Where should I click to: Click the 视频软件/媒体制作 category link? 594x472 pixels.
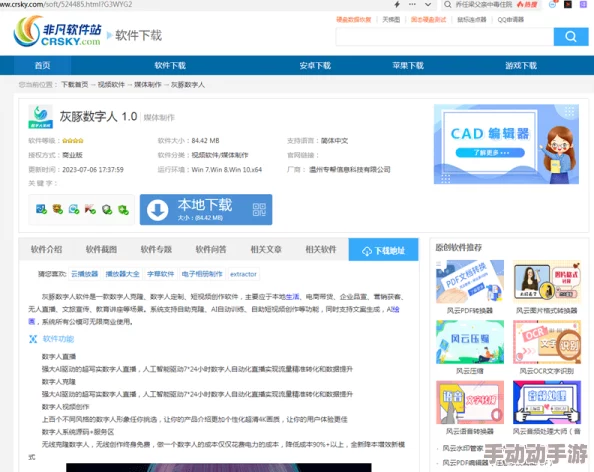point(220,155)
